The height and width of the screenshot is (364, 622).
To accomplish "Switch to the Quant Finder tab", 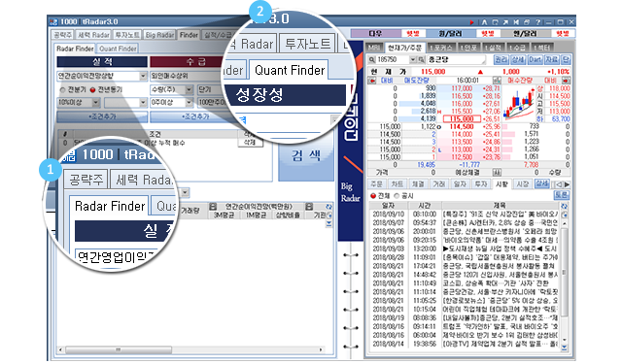I will click(118, 49).
